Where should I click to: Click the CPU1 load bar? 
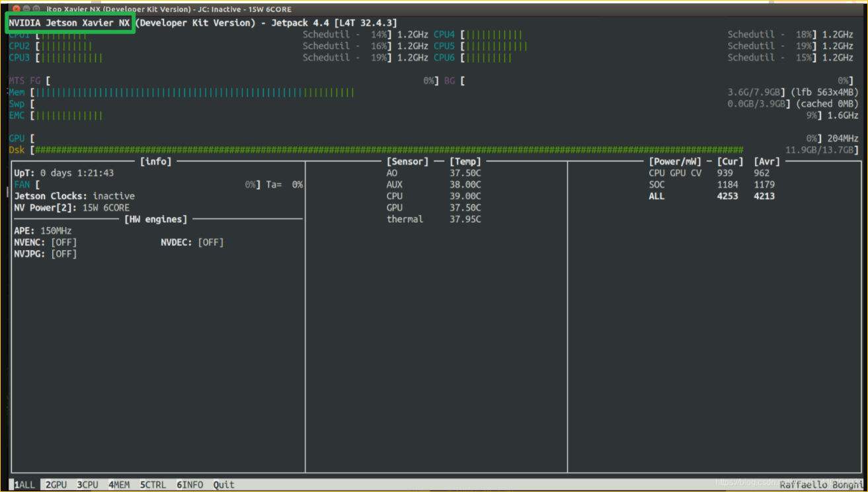214,34
